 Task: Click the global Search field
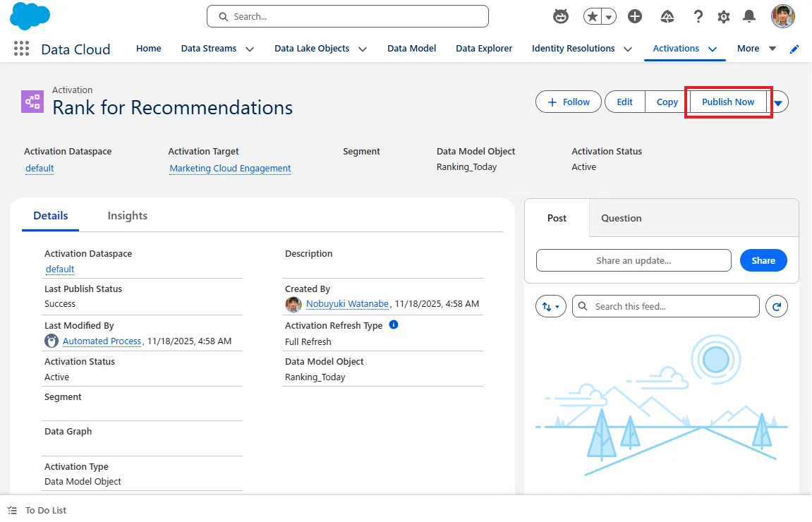[x=348, y=16]
